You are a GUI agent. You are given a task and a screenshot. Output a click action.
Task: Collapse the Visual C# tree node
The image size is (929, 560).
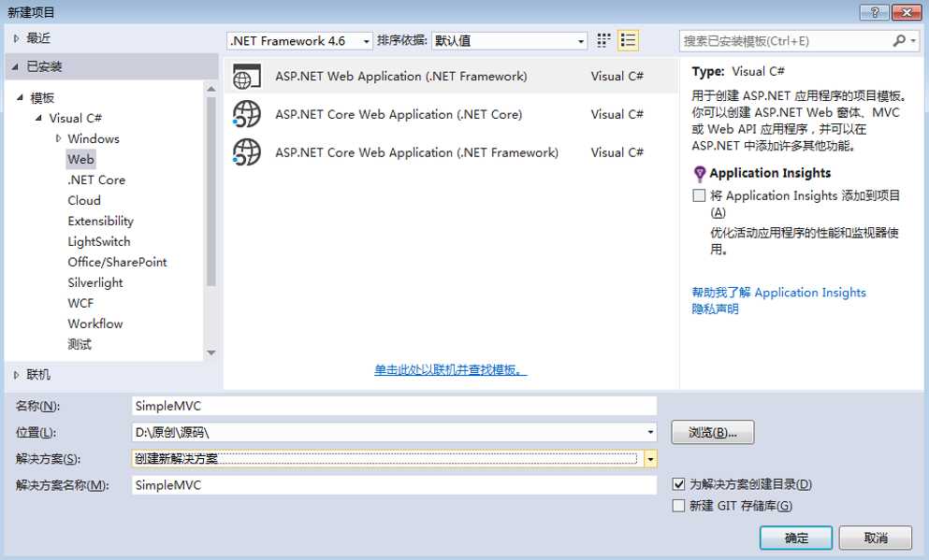pos(38,118)
